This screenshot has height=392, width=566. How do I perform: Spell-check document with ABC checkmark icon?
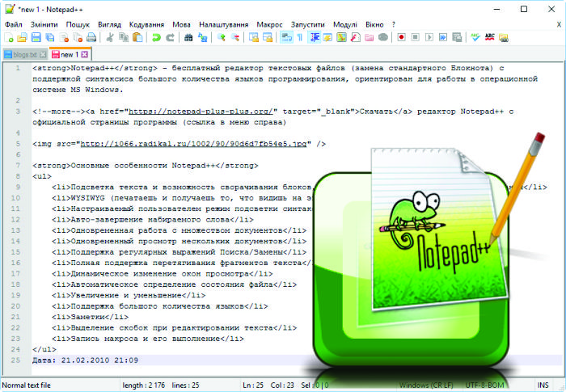[475, 37]
